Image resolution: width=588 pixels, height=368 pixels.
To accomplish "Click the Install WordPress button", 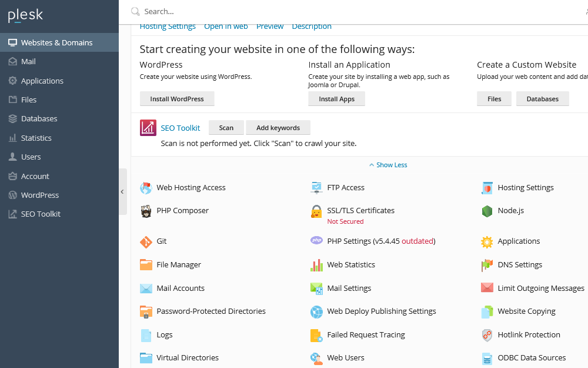I will 177,99.
